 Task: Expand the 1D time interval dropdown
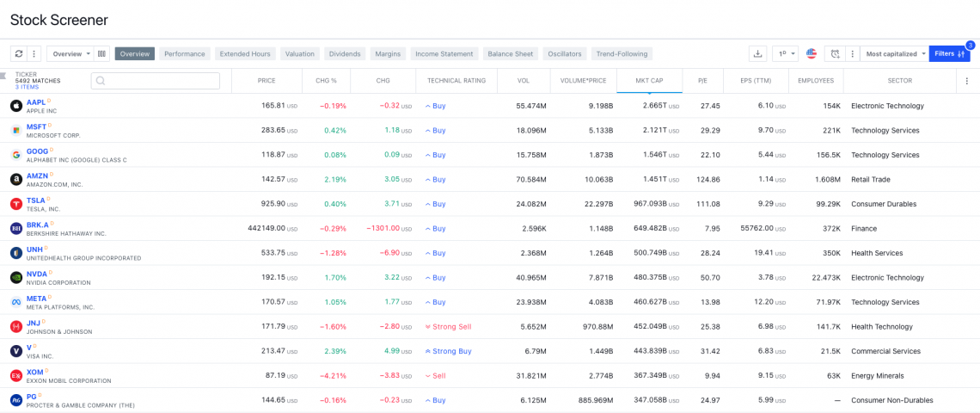(785, 53)
